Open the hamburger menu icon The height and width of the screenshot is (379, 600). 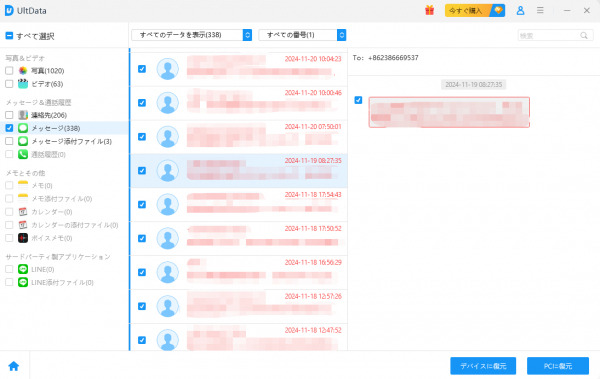point(540,10)
